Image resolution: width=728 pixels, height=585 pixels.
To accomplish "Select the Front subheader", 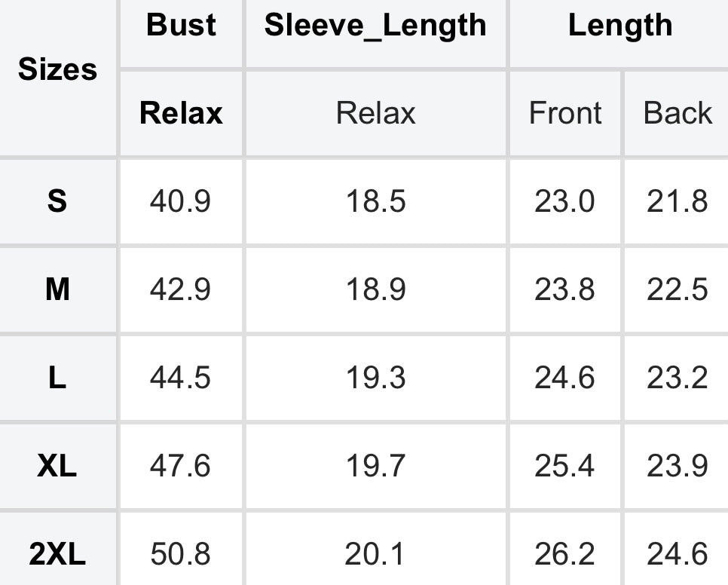I will click(x=565, y=113).
